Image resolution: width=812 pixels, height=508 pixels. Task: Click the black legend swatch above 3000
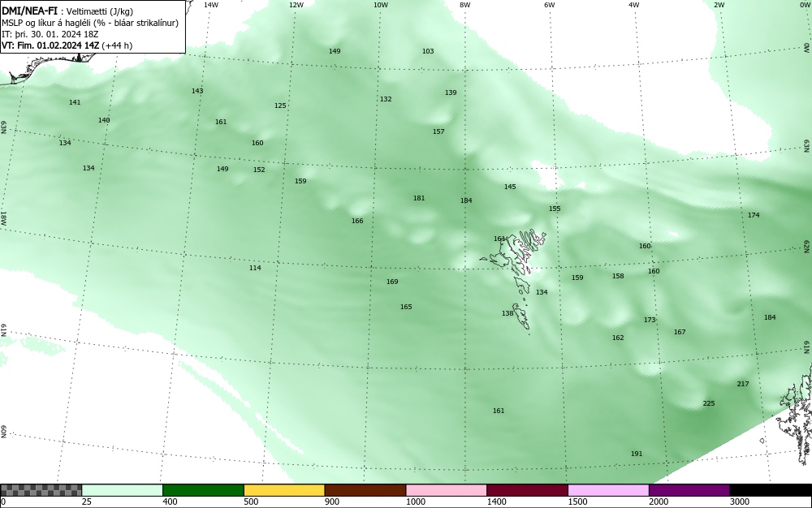coord(771,490)
